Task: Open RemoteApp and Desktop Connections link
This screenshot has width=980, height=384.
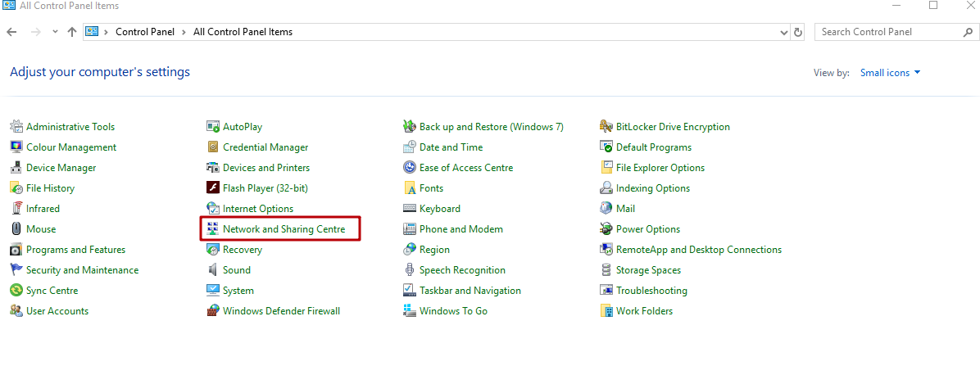Action: tap(699, 250)
